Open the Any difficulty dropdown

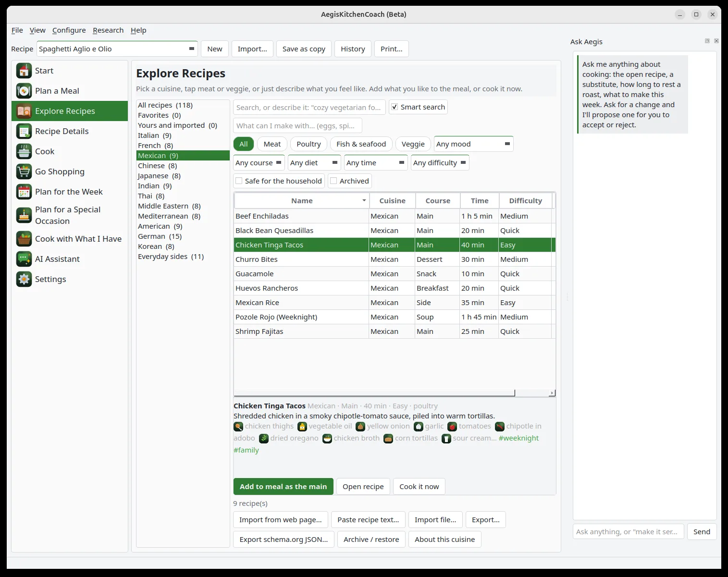point(440,163)
